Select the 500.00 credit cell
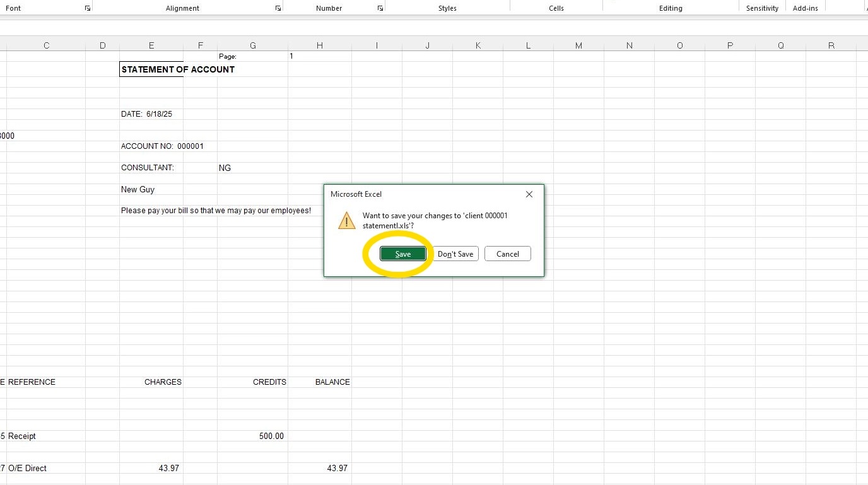The image size is (868, 485). click(x=252, y=436)
